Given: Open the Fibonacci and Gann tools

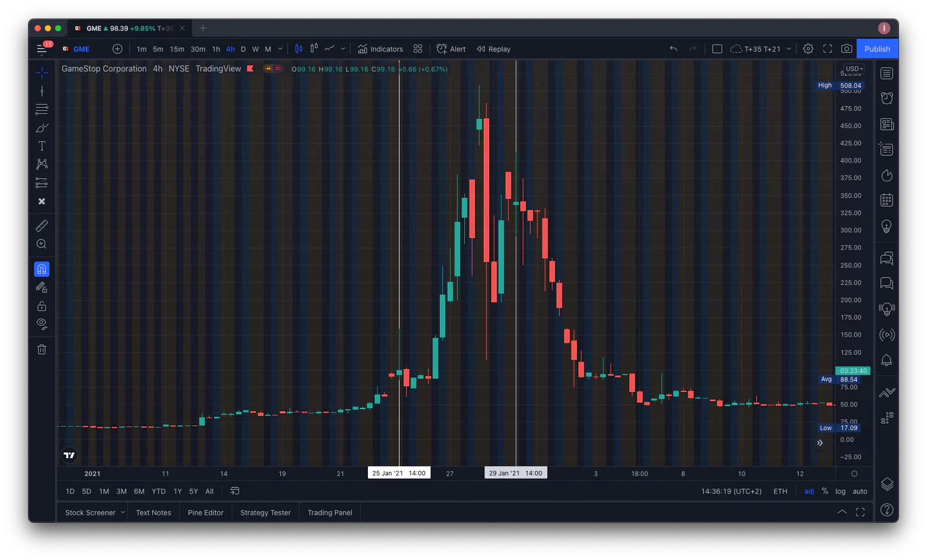Looking at the screenshot, I should pyautogui.click(x=41, y=109).
